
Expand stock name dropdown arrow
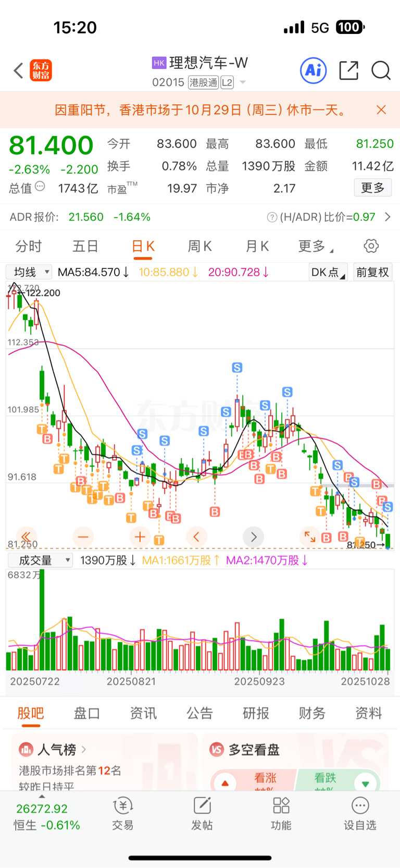(x=243, y=82)
